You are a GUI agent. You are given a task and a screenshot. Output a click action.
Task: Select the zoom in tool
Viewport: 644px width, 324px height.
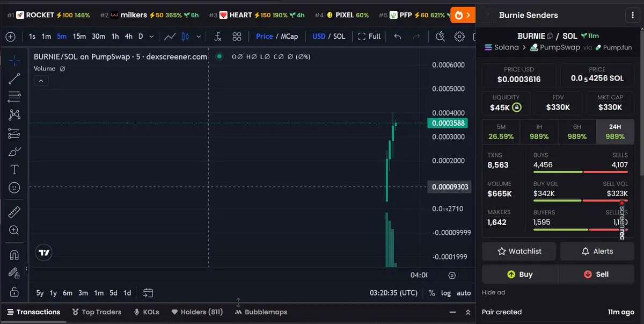click(14, 230)
